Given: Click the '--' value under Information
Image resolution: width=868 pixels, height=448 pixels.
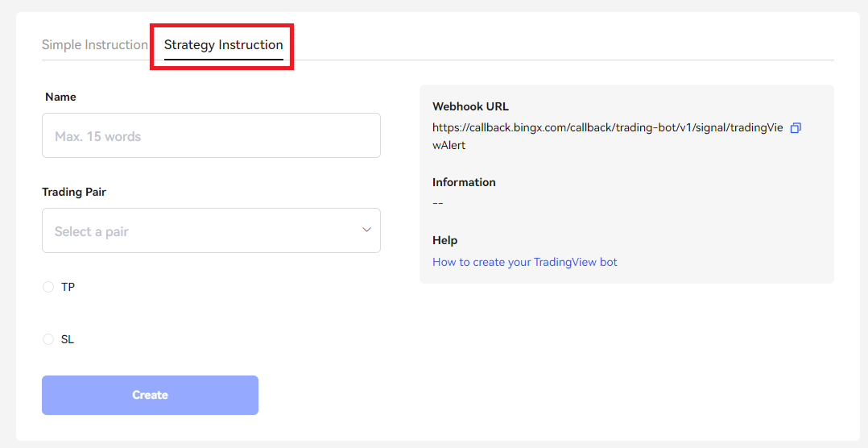Looking at the screenshot, I should click(438, 203).
